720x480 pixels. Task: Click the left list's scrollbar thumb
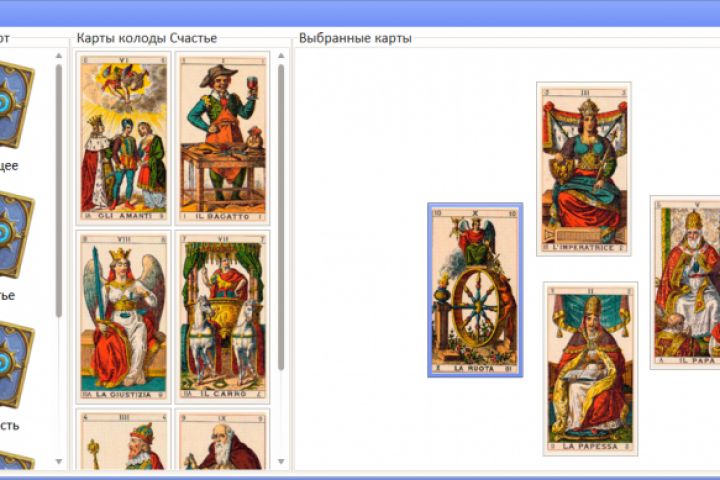coord(59,191)
